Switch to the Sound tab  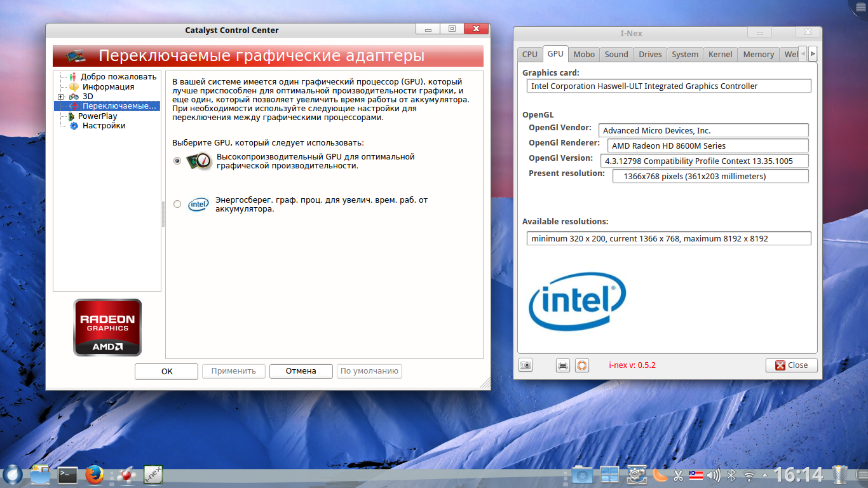click(616, 55)
